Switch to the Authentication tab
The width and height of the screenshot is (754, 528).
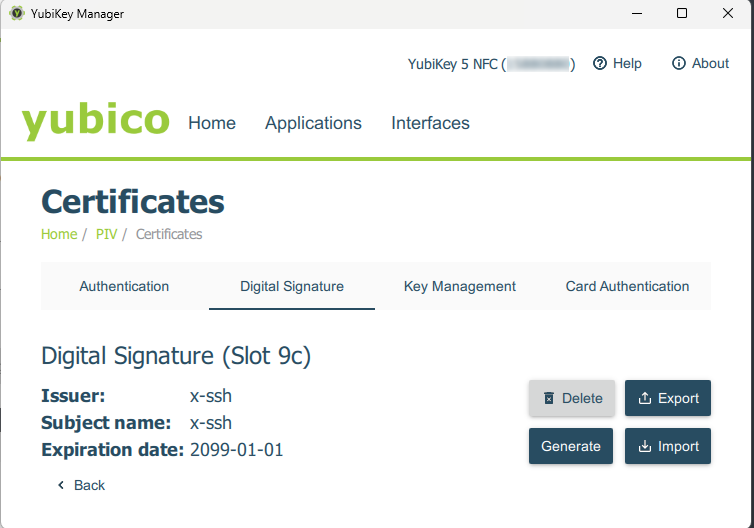124,286
